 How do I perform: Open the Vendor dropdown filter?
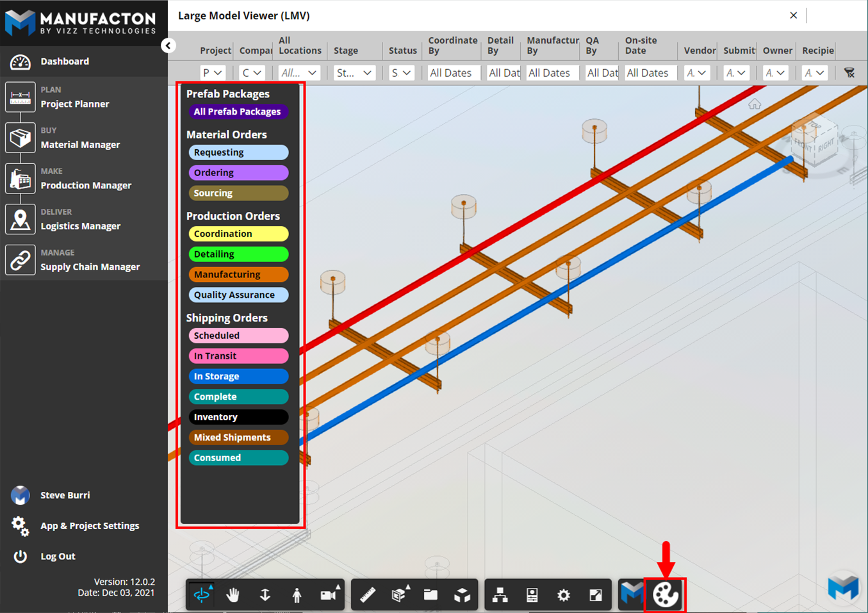click(x=697, y=72)
